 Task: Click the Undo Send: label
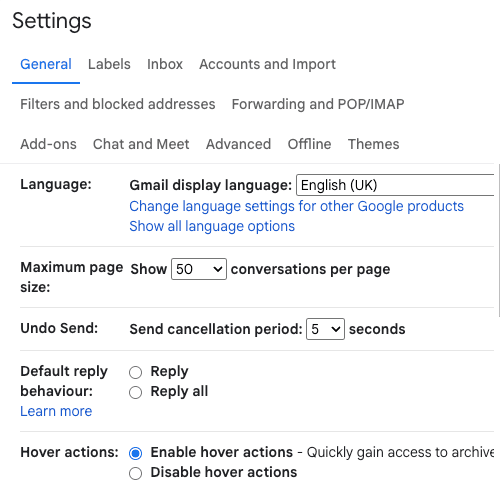tap(59, 328)
